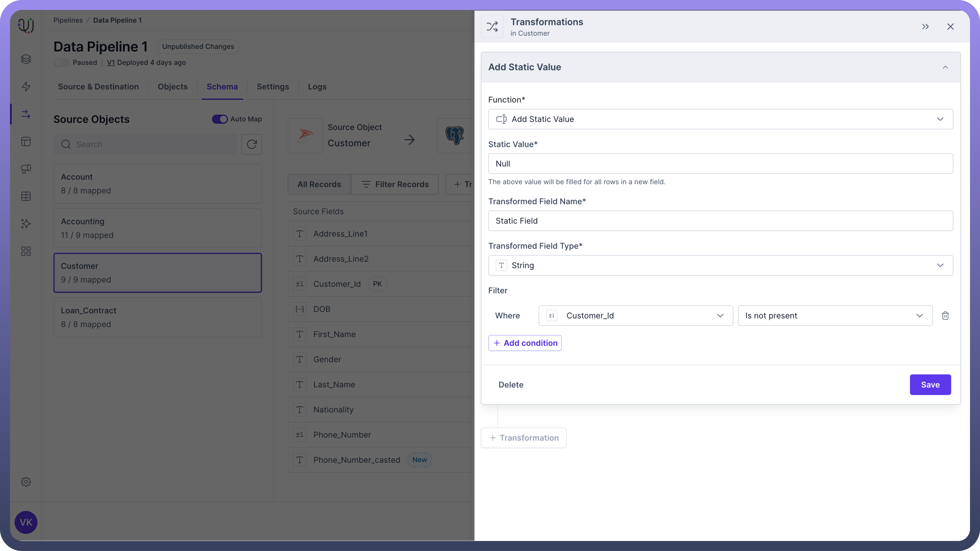This screenshot has height=551, width=980.
Task: Collapse transformations panel with double-chevron icon
Action: [x=925, y=27]
